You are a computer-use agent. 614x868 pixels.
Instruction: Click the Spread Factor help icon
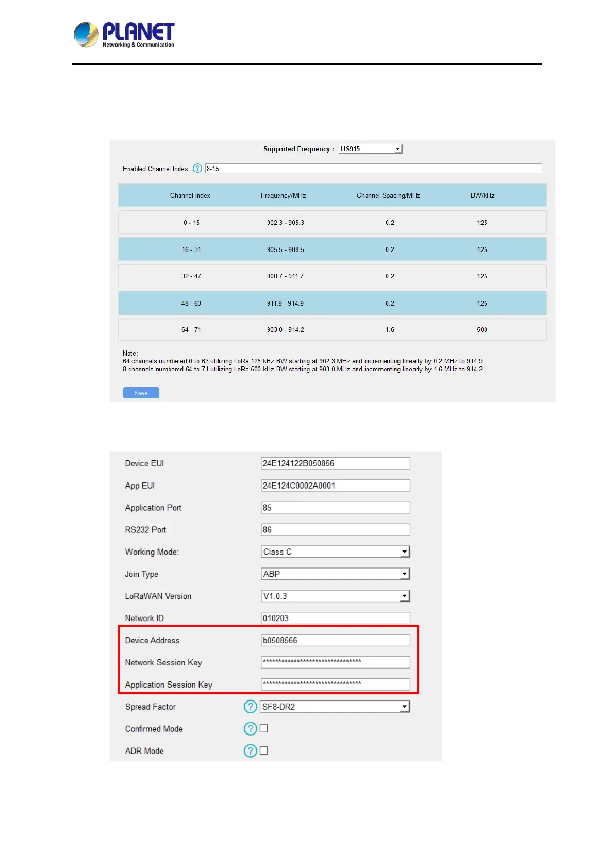250,707
